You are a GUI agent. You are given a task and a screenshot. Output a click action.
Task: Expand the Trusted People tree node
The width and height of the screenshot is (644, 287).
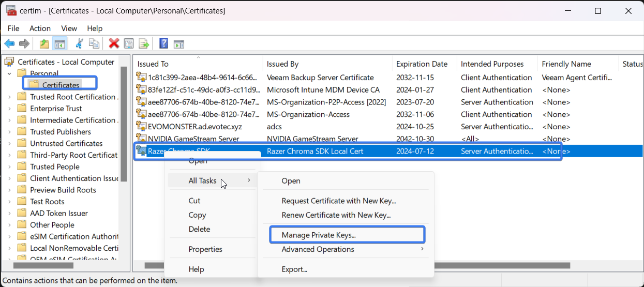click(x=9, y=167)
